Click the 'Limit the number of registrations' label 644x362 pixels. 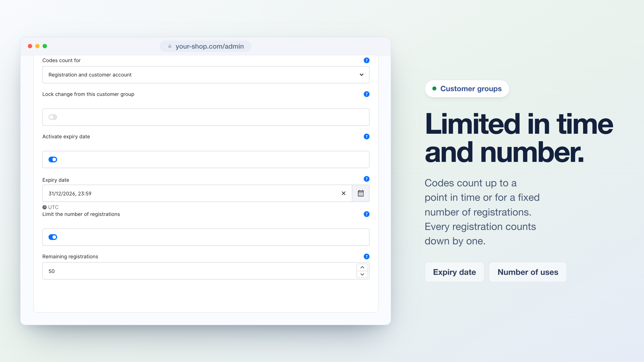point(81,214)
